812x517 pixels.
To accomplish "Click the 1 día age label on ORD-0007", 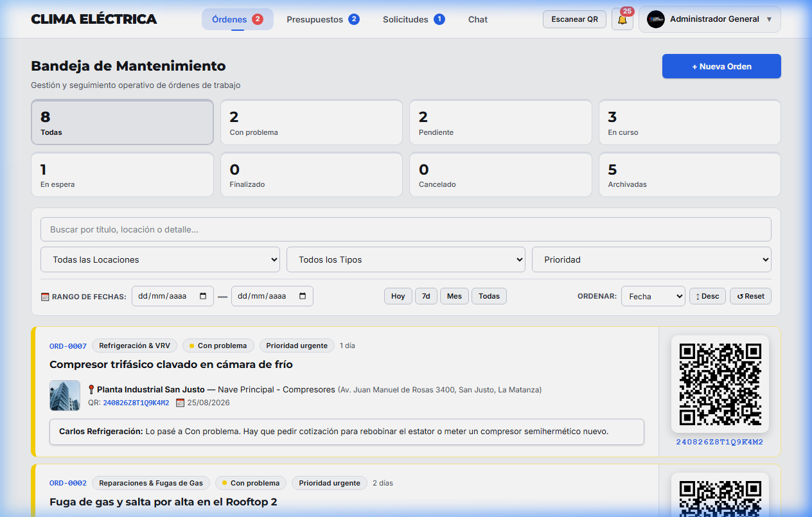I will coord(348,346).
